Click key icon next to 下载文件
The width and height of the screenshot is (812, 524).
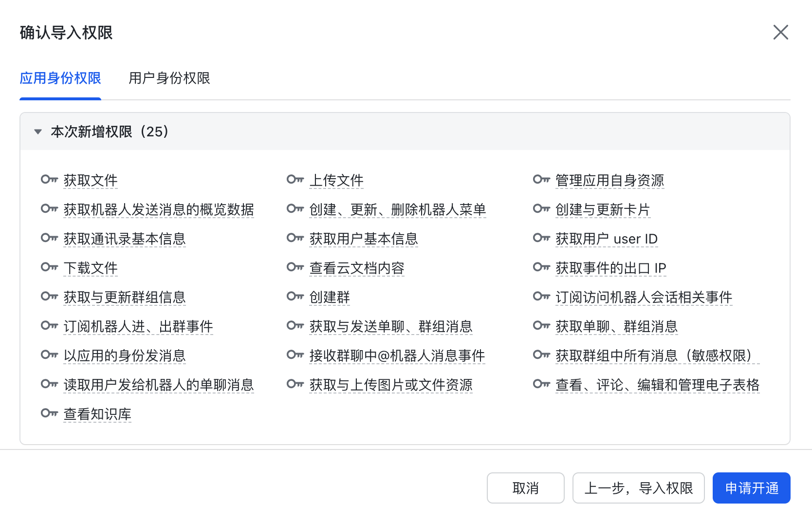point(49,267)
